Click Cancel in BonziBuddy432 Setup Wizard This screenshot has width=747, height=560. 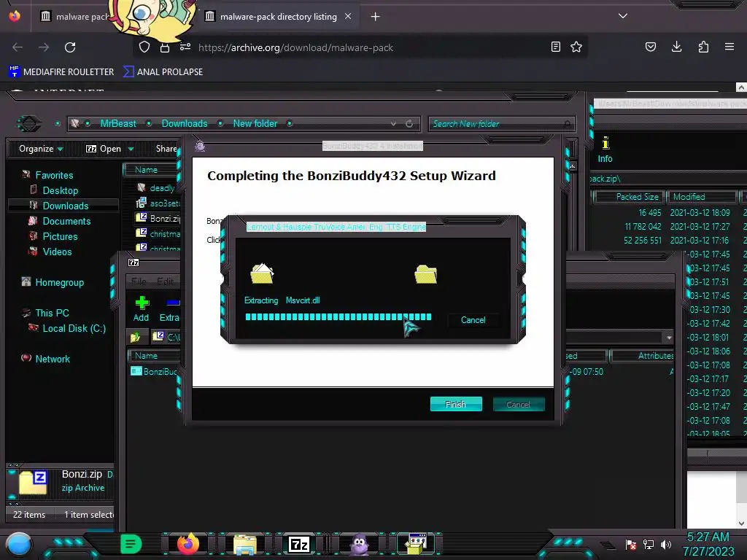pyautogui.click(x=519, y=404)
